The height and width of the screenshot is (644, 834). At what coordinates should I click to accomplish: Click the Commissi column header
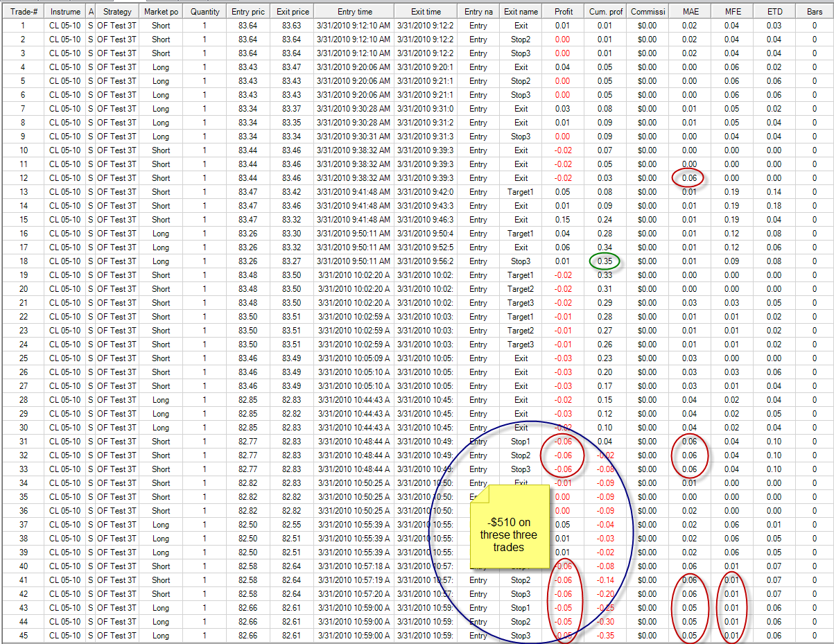click(x=648, y=12)
